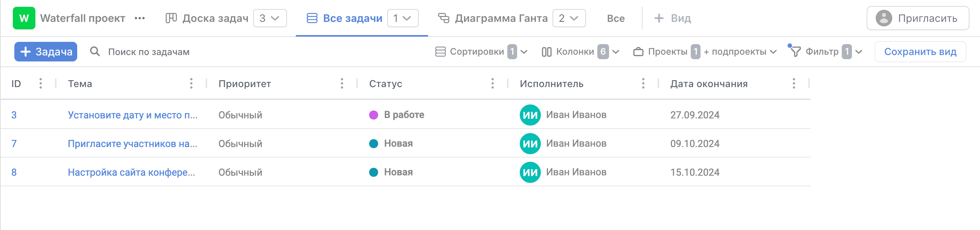This screenshot has width=980, height=230.
Task: Open Дата окончания column options menu
Action: pos(794,83)
